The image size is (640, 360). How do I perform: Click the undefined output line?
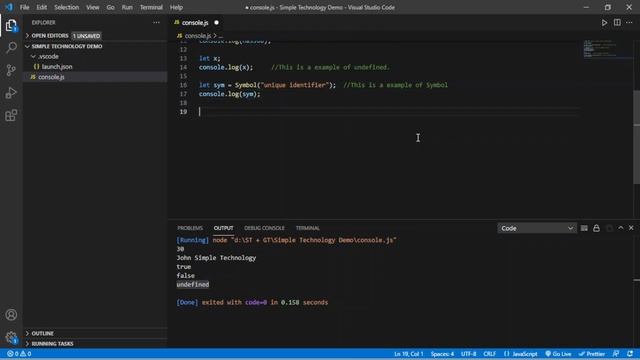pyautogui.click(x=193, y=284)
